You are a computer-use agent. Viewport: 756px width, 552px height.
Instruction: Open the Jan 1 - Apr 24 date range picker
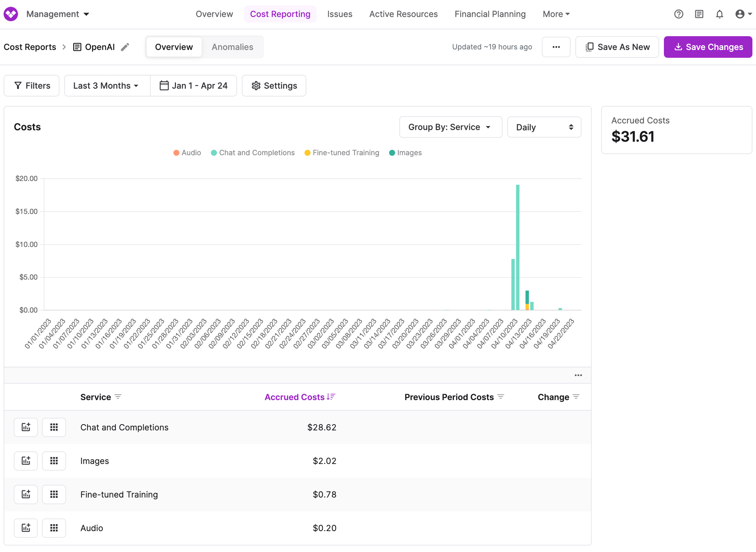click(193, 85)
